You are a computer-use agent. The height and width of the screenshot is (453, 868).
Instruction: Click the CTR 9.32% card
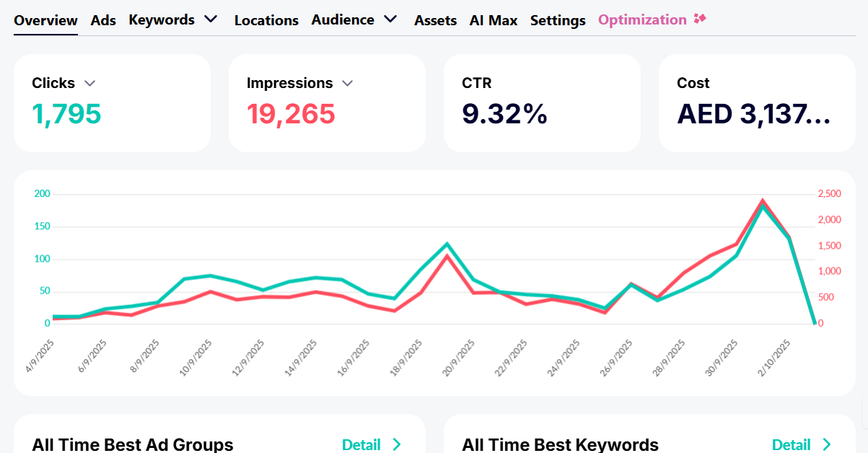tap(542, 103)
